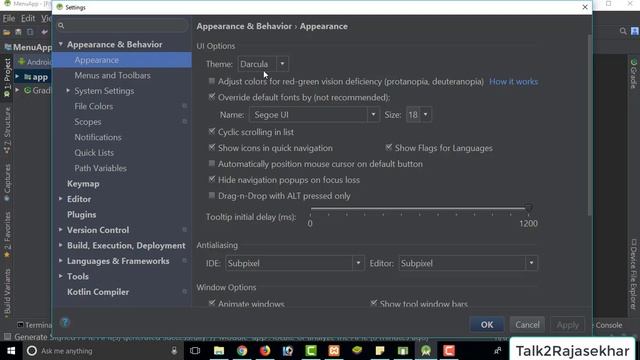640x360 pixels.
Task: Click the Apply button
Action: 567,324
